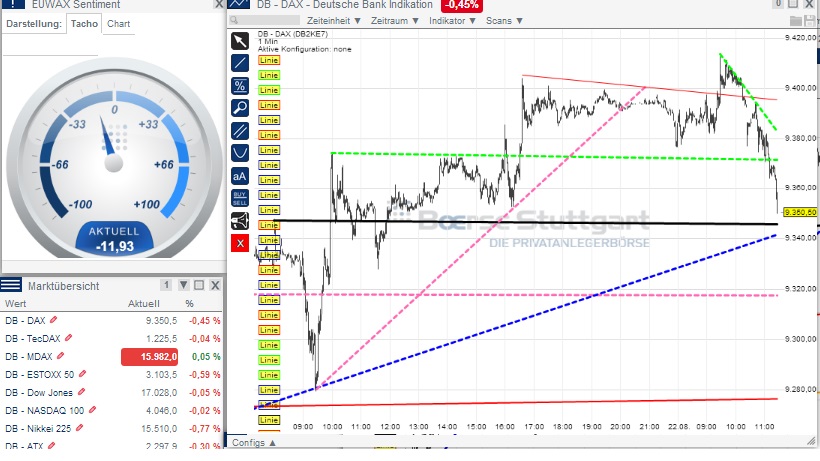Screen dimensions: 820x461
Task: Open the Marktübersicht dropdown triangle
Action: [x=184, y=285]
